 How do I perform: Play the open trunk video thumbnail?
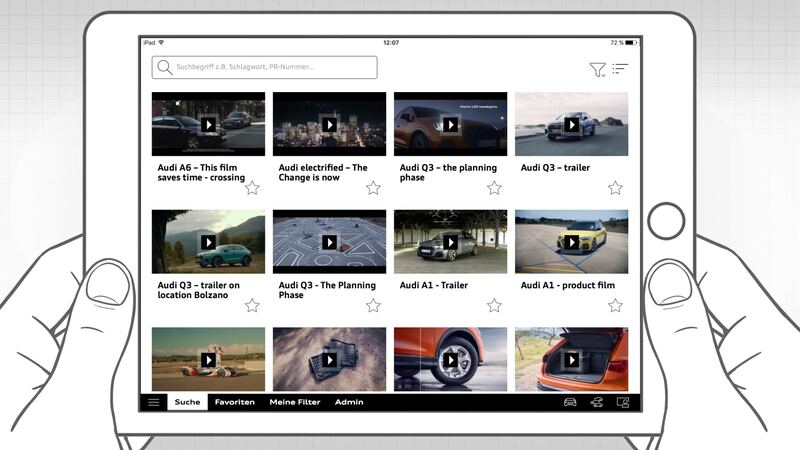pos(571,360)
